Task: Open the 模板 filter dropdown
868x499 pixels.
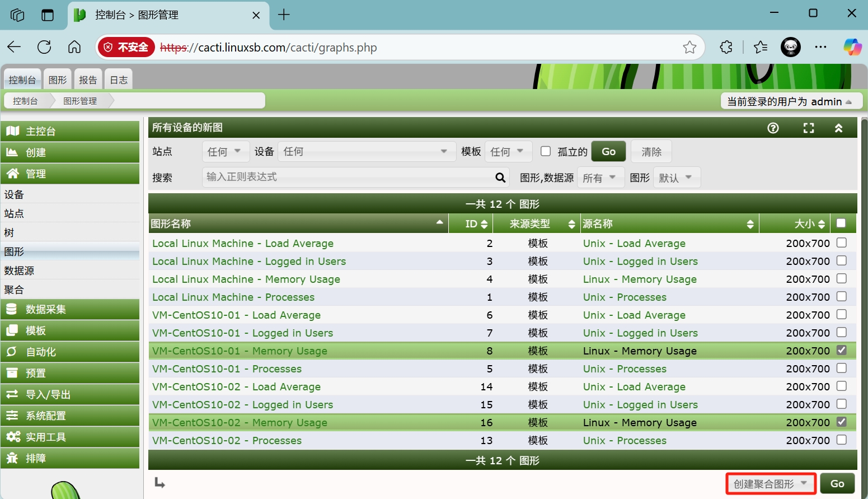Action: pyautogui.click(x=507, y=152)
